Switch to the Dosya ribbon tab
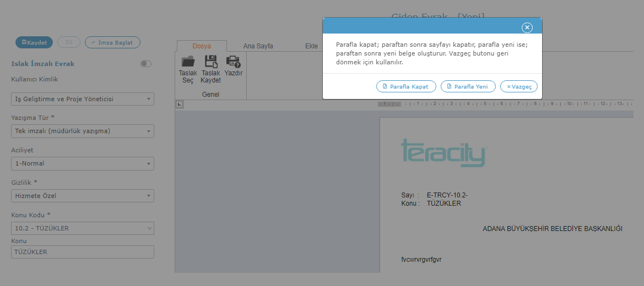 pyautogui.click(x=202, y=46)
